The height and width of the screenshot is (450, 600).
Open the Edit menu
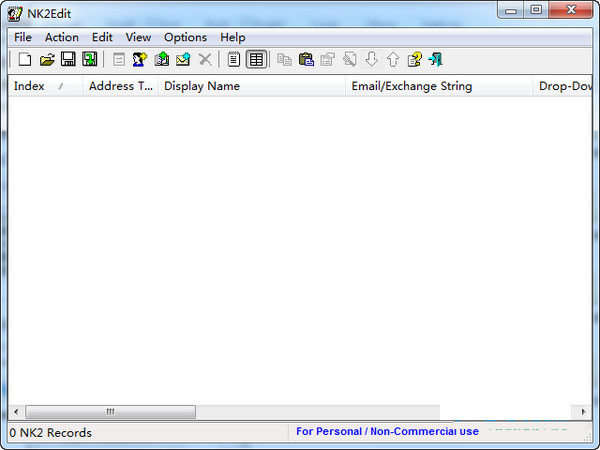pyautogui.click(x=102, y=38)
